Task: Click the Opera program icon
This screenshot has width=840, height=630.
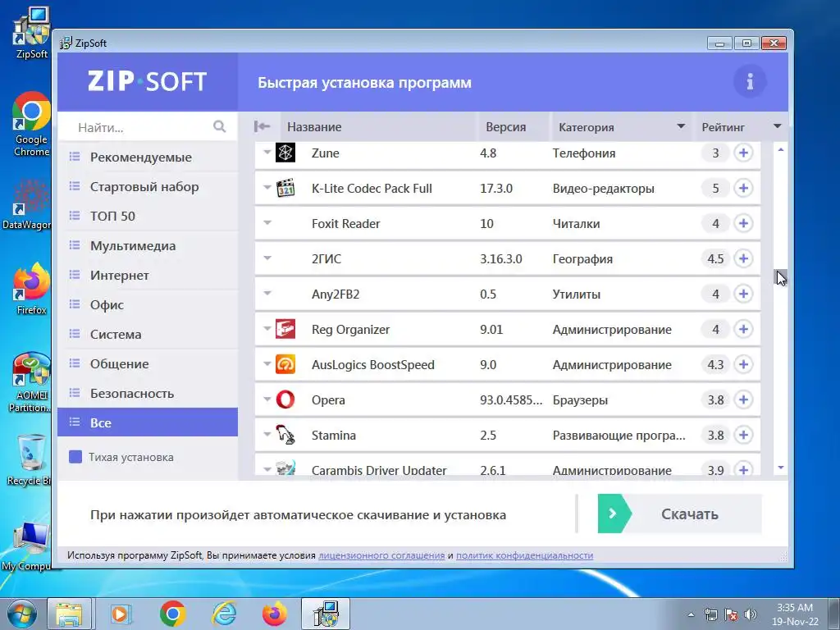Action: 285,399
